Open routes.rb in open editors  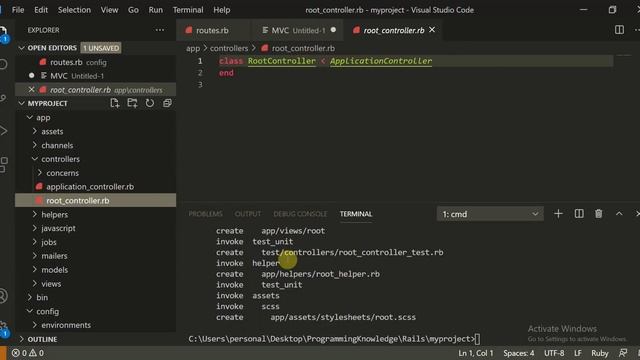coord(97,62)
